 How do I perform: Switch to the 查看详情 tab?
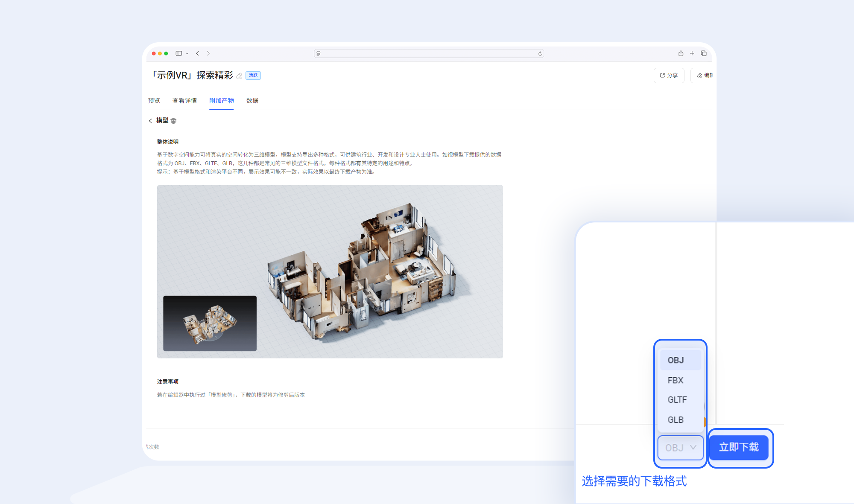pyautogui.click(x=184, y=101)
